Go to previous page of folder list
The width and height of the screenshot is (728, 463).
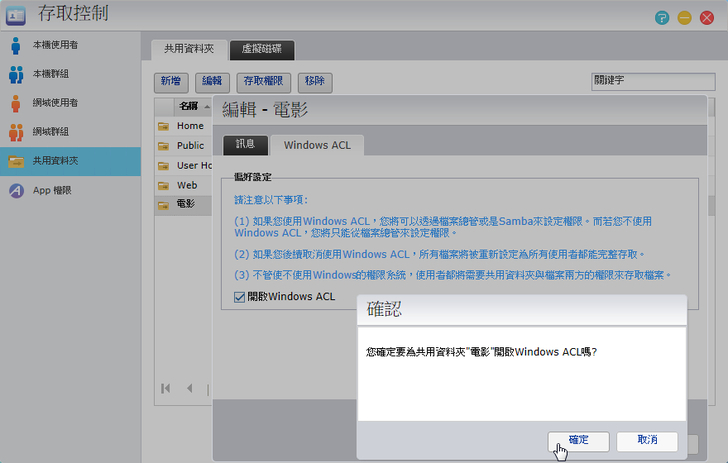click(x=189, y=388)
